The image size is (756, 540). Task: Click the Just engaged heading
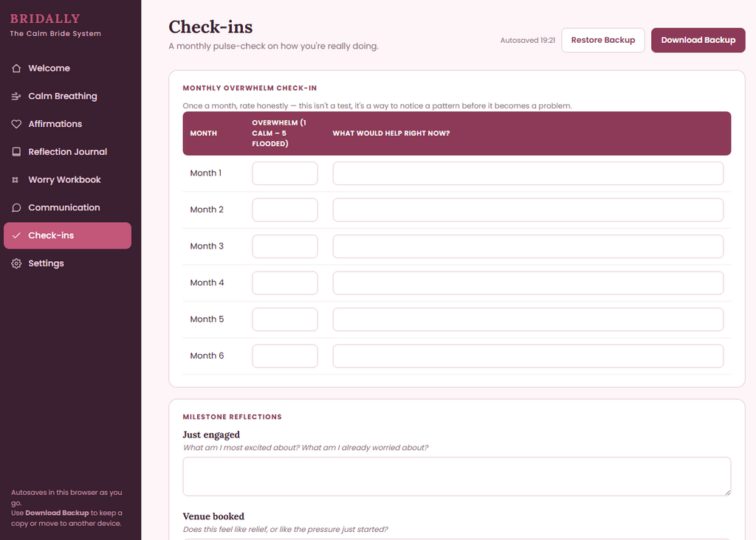pos(211,435)
